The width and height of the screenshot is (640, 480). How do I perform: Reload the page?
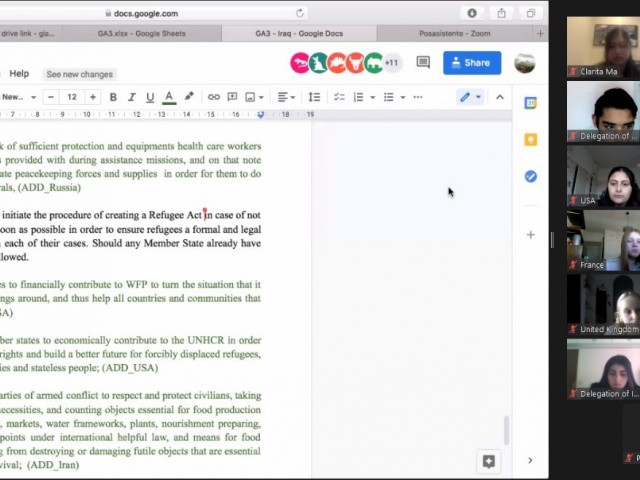point(300,13)
